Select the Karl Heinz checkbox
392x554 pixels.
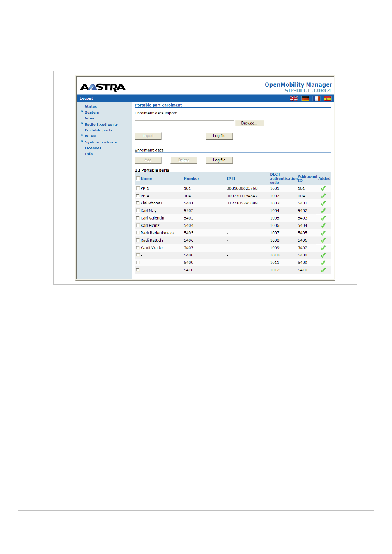click(x=138, y=225)
